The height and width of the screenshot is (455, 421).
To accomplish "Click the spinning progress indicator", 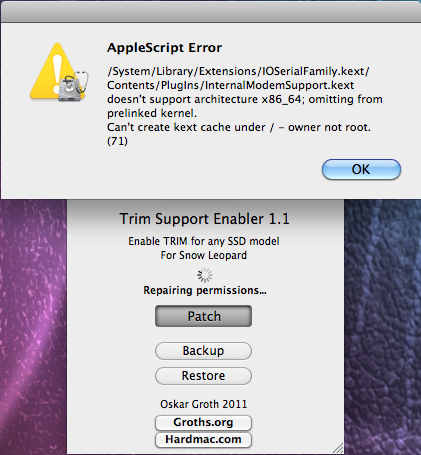I will [205, 275].
